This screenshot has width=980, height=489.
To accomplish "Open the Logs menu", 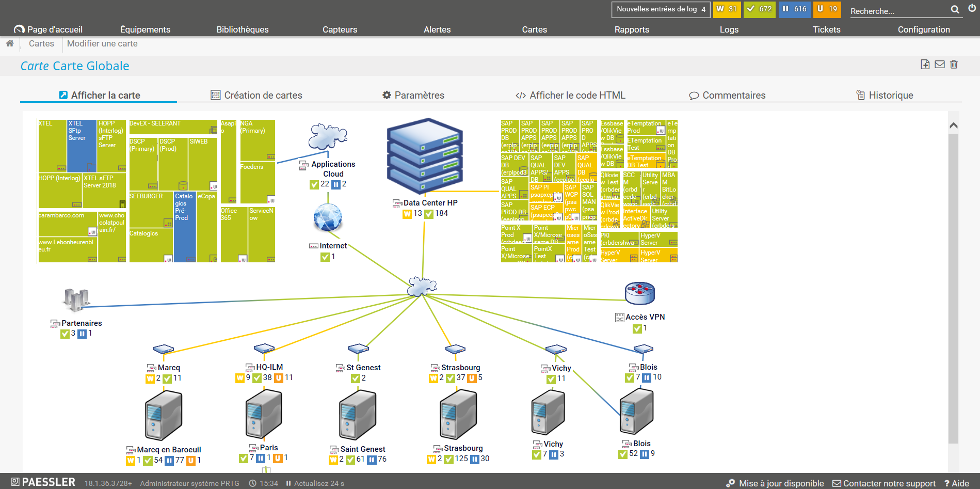I will click(729, 29).
